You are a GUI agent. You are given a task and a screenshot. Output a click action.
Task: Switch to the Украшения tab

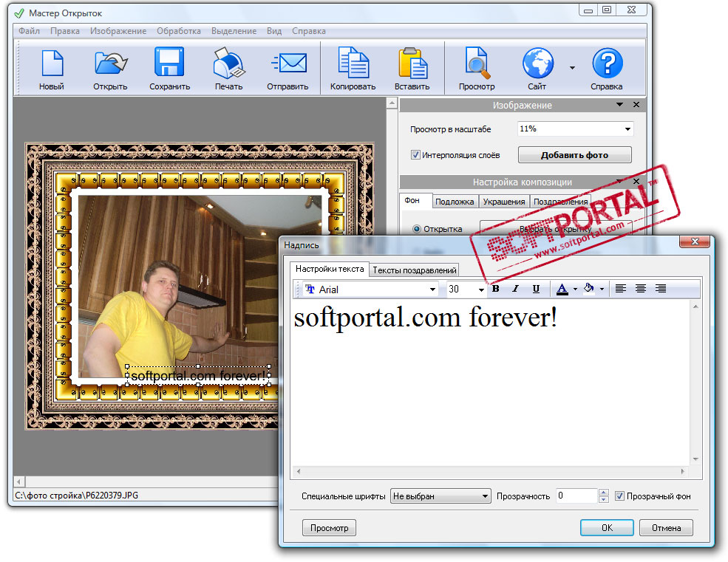[x=504, y=202]
